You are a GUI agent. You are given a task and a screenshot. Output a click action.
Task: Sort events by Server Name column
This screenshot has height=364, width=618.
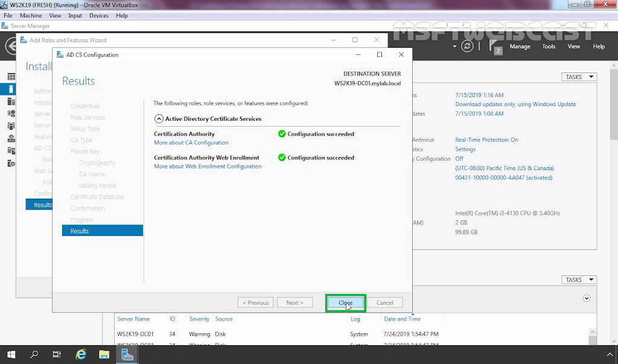(133, 319)
